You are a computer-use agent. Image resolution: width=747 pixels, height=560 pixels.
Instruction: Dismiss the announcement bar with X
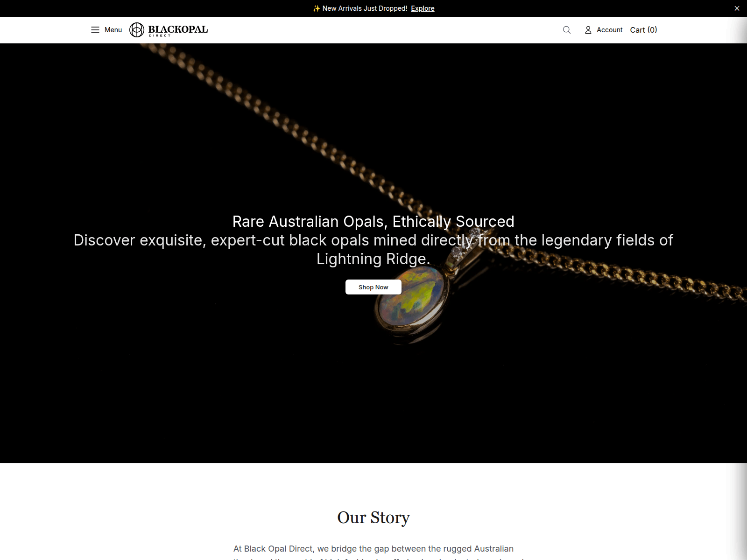point(737,8)
